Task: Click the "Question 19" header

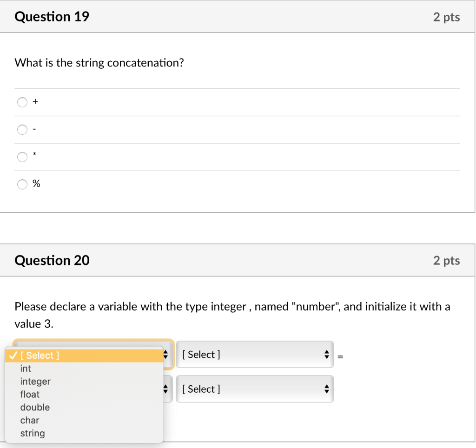Action: tap(52, 16)
